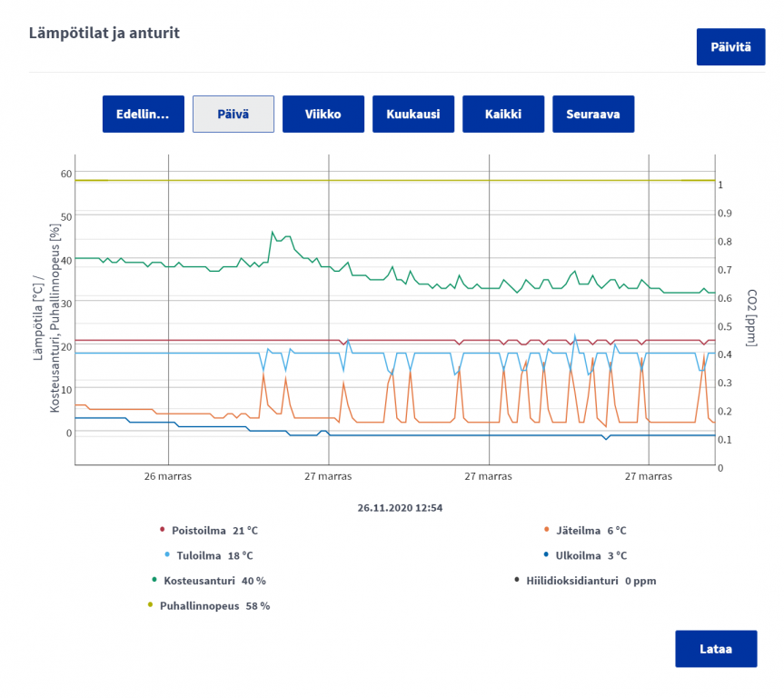Image resolution: width=784 pixels, height=698 pixels.
Task: Toggle the Poistoilma series red dot
Action: (162, 529)
